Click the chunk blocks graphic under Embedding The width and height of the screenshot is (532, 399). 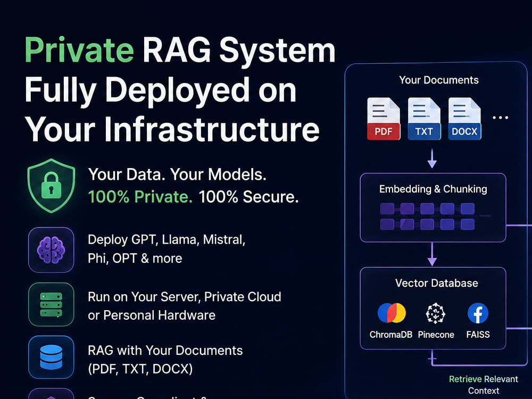tap(428, 217)
